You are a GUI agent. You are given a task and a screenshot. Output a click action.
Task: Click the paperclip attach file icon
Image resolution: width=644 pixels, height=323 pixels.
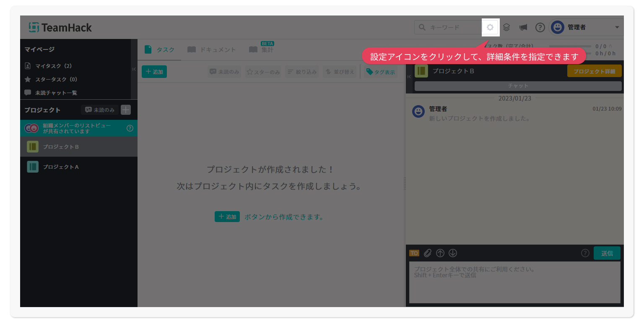tap(427, 253)
